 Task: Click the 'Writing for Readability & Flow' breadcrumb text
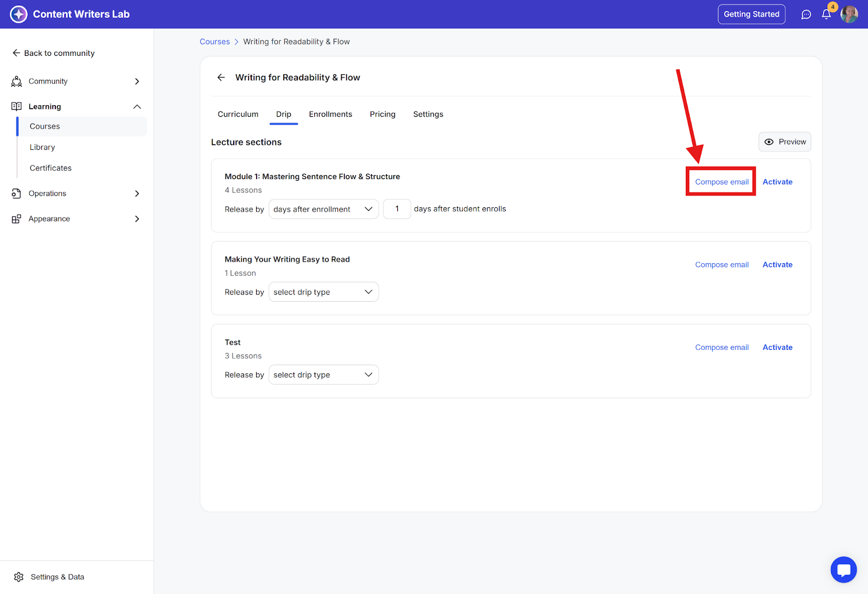(x=296, y=42)
